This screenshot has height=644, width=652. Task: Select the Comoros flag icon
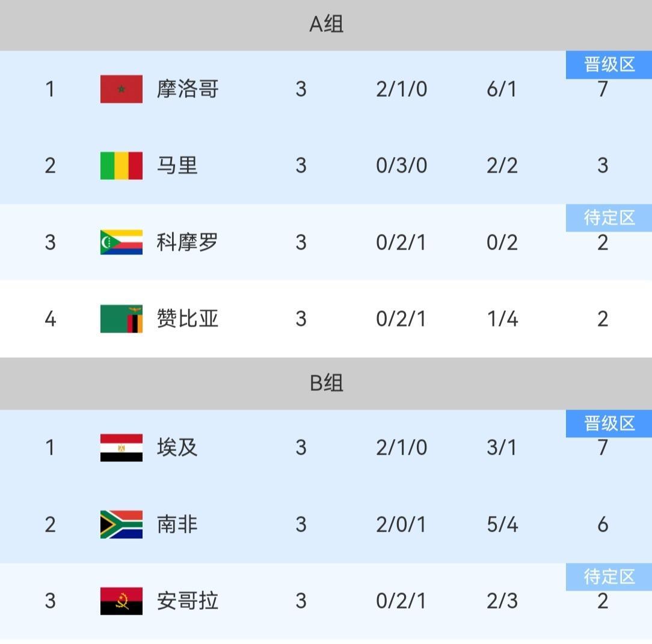(121, 242)
